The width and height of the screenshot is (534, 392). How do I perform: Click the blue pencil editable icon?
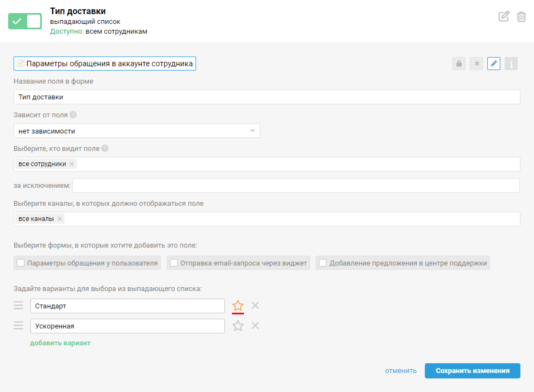(494, 64)
